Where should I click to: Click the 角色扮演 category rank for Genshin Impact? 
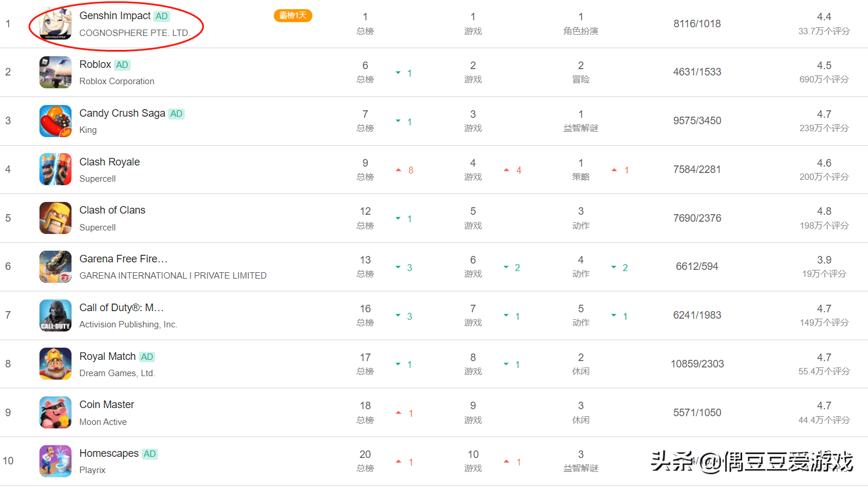pos(581,24)
